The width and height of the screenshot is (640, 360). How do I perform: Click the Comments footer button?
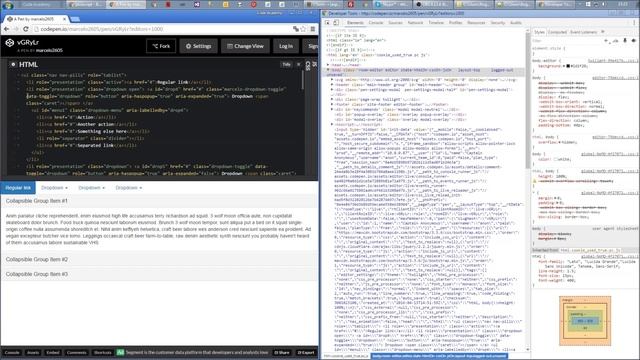[77, 352]
